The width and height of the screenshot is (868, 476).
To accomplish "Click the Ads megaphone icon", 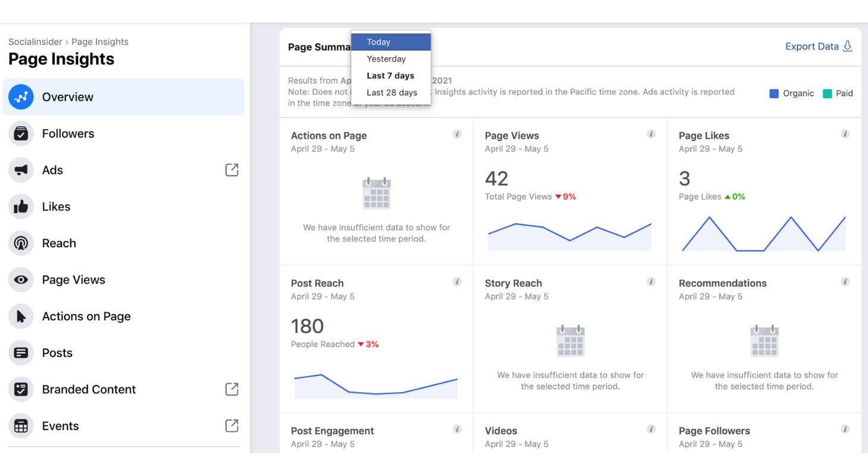I will pyautogui.click(x=21, y=170).
